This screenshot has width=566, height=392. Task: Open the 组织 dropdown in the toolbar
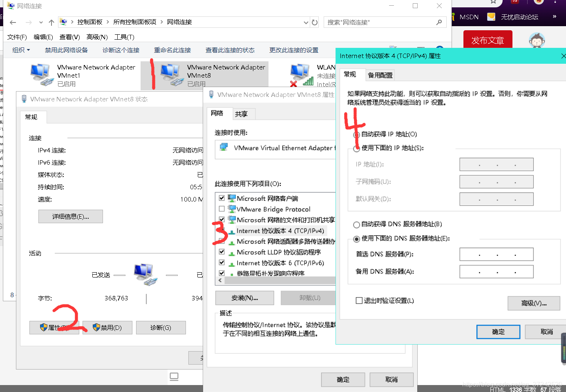coord(21,50)
